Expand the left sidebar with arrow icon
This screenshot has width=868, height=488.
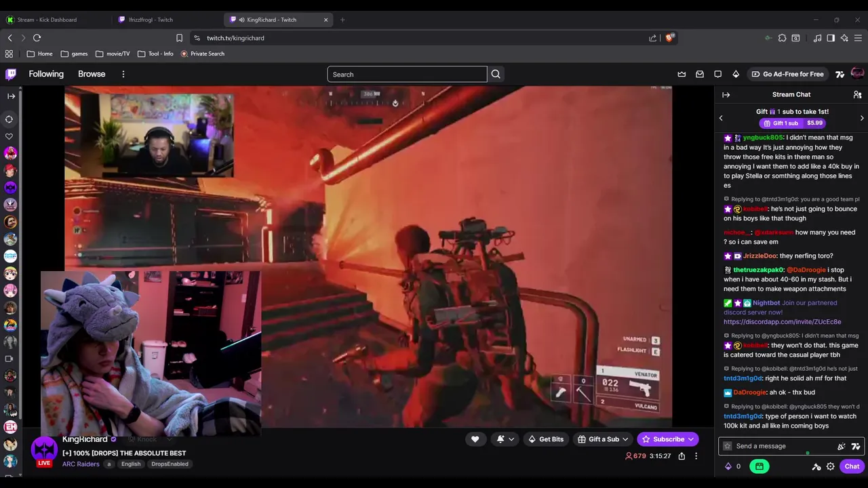11,96
